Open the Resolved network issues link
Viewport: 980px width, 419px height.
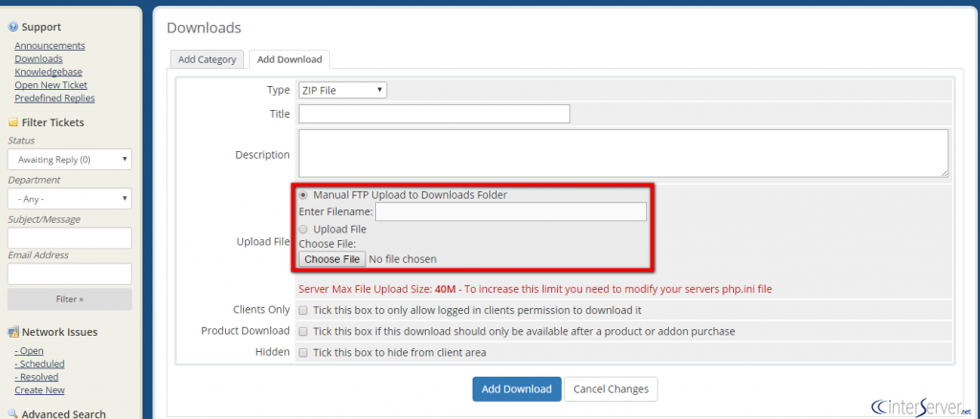(36, 377)
